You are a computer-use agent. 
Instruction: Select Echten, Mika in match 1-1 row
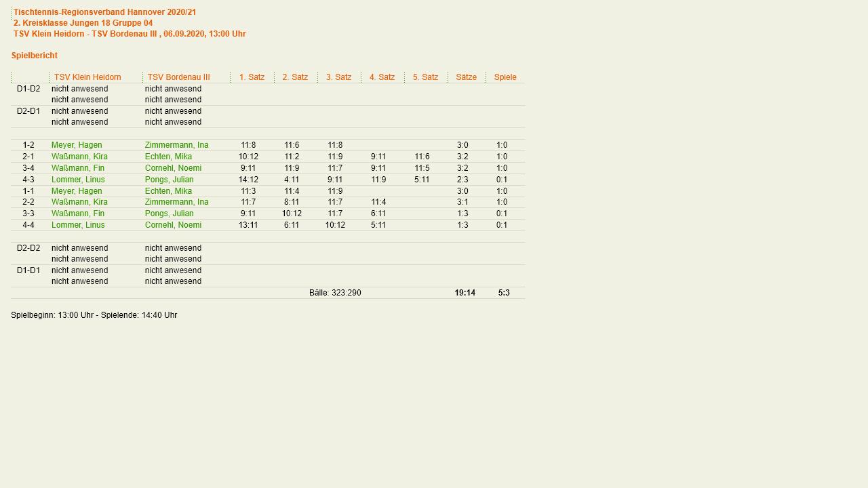click(x=168, y=191)
